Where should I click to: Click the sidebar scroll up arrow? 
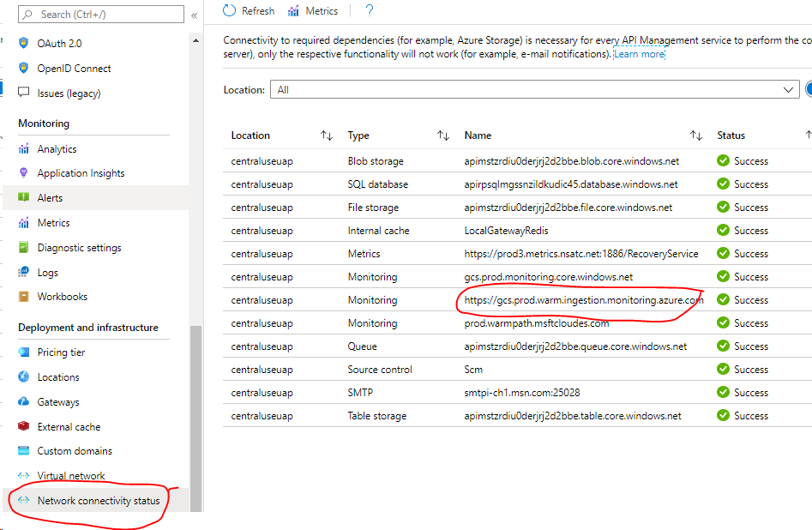coord(195,40)
